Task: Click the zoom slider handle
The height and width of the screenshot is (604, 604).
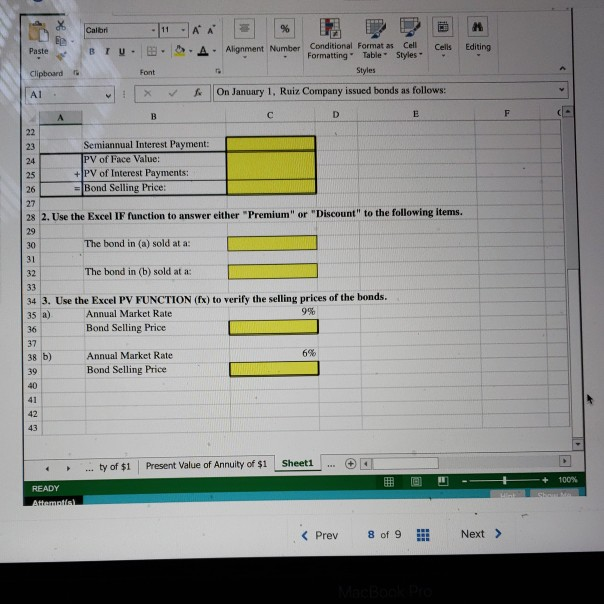Action: [x=505, y=480]
